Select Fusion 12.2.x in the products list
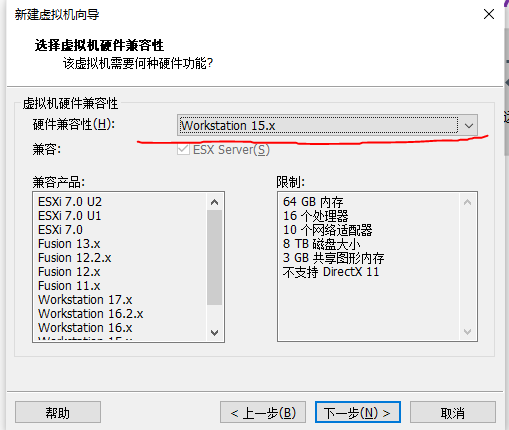Image resolution: width=509 pixels, height=430 pixels. click(74, 258)
